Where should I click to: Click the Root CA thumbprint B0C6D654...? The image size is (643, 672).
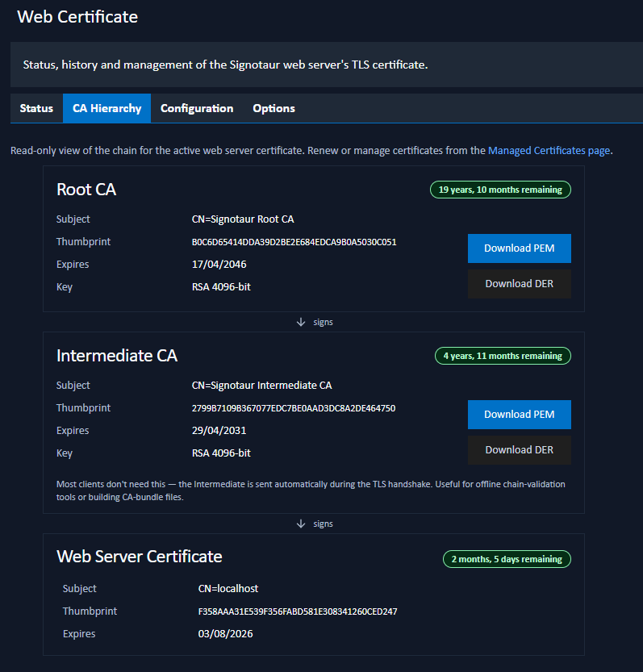click(294, 242)
